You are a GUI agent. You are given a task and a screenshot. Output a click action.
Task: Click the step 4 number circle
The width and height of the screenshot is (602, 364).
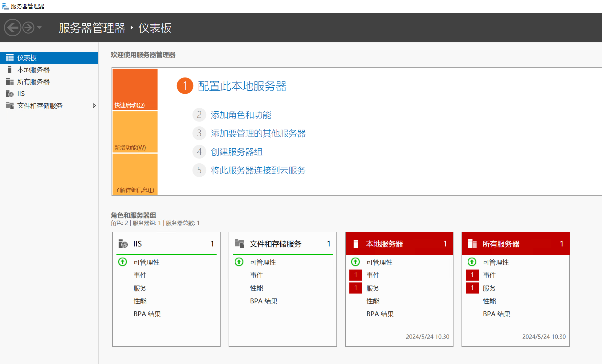pyautogui.click(x=199, y=152)
